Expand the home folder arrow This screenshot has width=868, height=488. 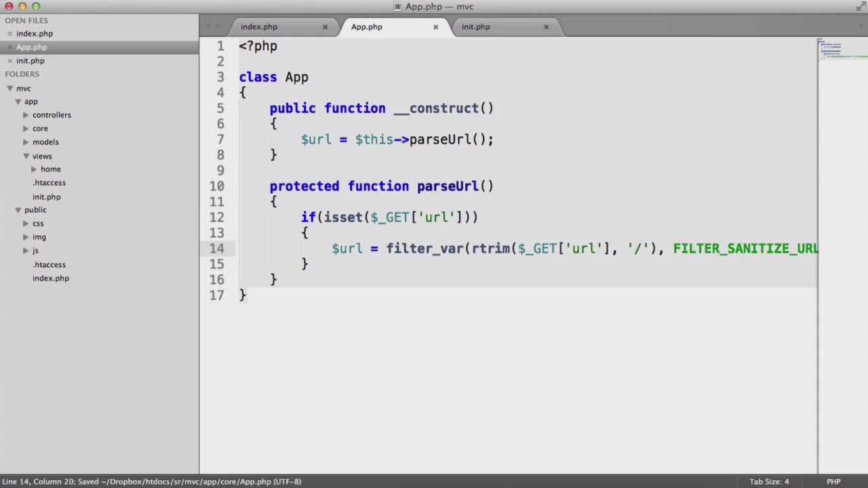click(x=34, y=169)
